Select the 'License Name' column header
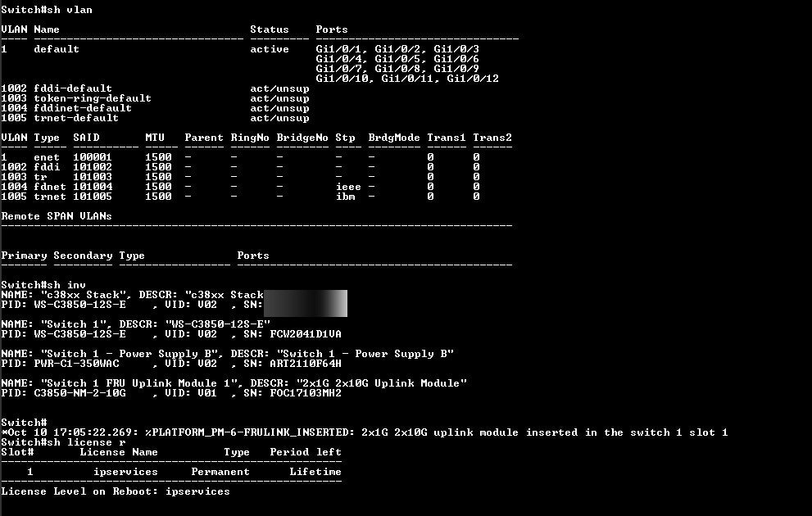Screen dimensions: 812x516 click(x=119, y=452)
